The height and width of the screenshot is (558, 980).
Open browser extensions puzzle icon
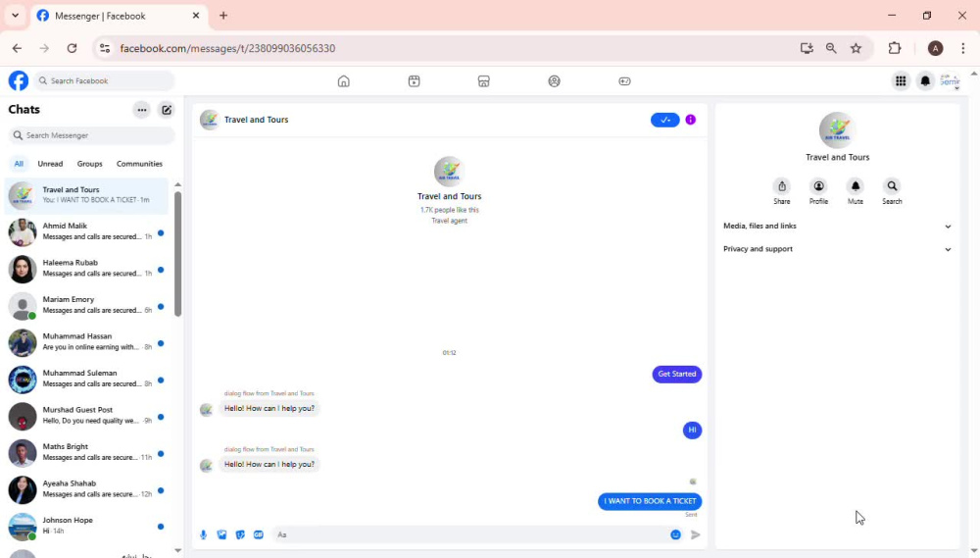(895, 48)
